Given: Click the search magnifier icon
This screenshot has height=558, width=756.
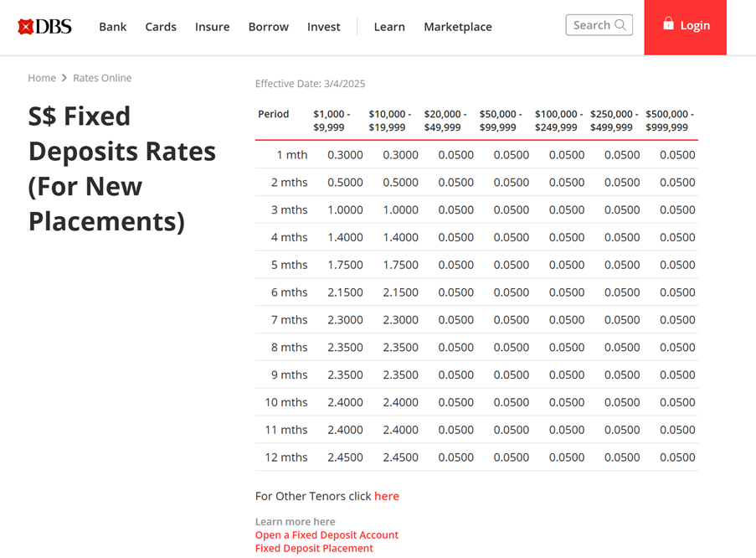Looking at the screenshot, I should coord(620,25).
